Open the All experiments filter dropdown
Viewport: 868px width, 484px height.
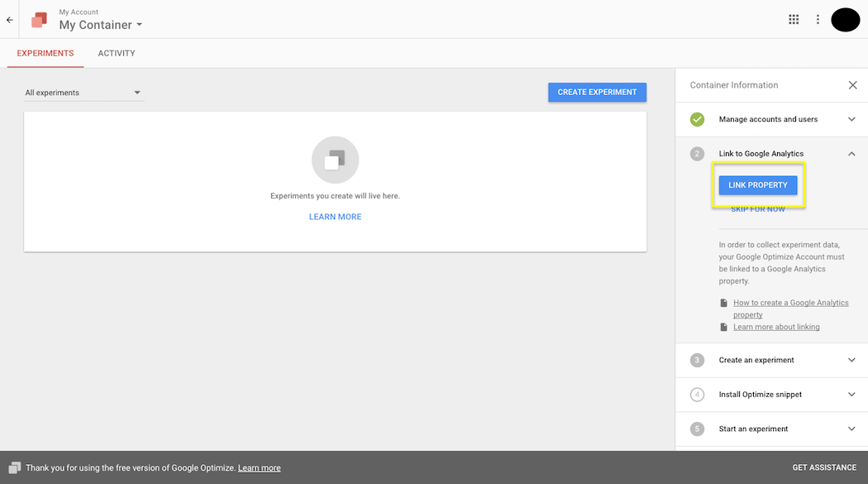83,93
